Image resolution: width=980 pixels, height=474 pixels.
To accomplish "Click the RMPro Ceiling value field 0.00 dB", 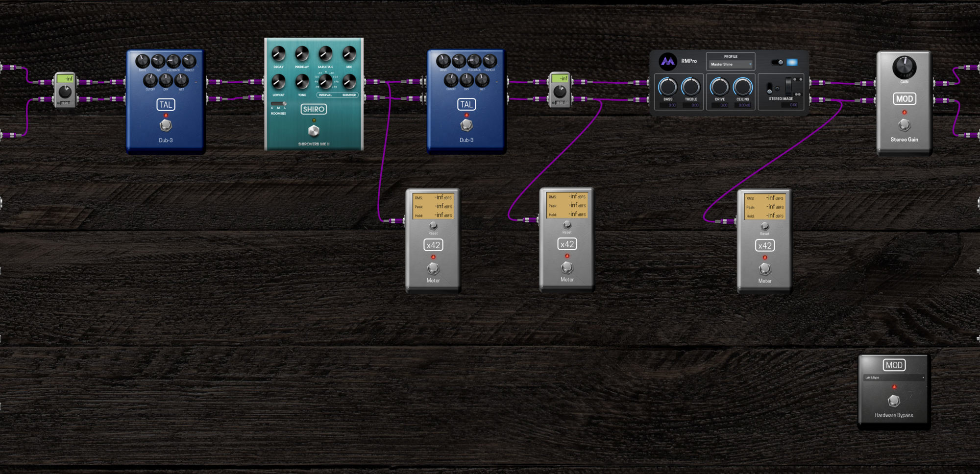I will click(x=742, y=105).
